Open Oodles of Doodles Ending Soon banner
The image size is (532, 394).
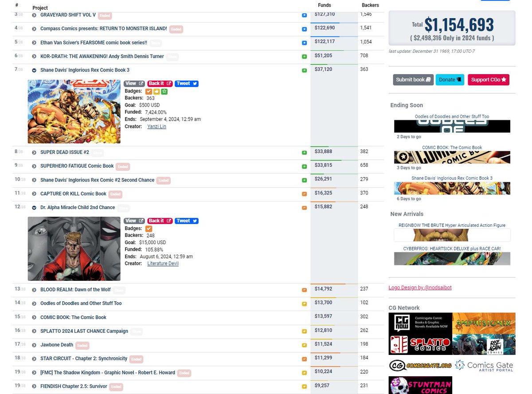452,126
